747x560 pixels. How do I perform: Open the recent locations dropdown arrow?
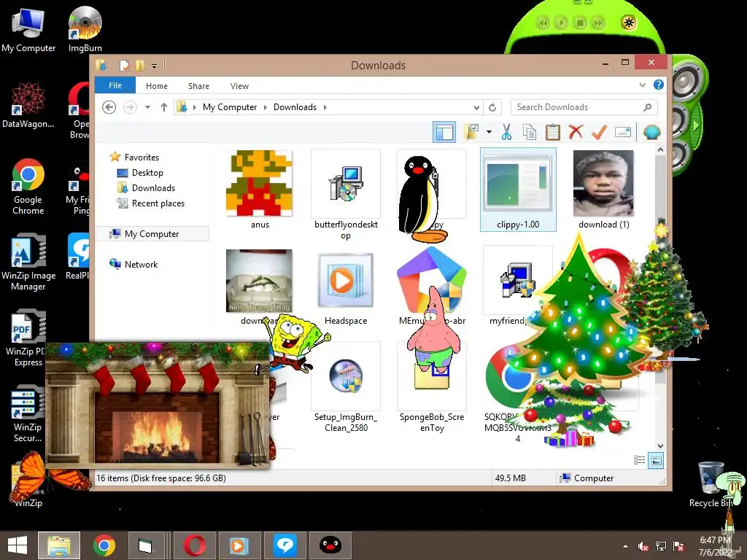[x=147, y=107]
